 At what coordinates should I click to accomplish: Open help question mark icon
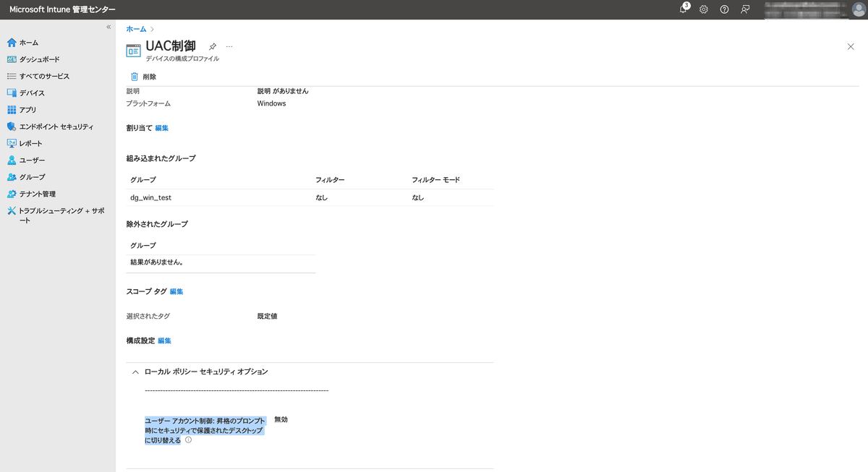pos(724,9)
